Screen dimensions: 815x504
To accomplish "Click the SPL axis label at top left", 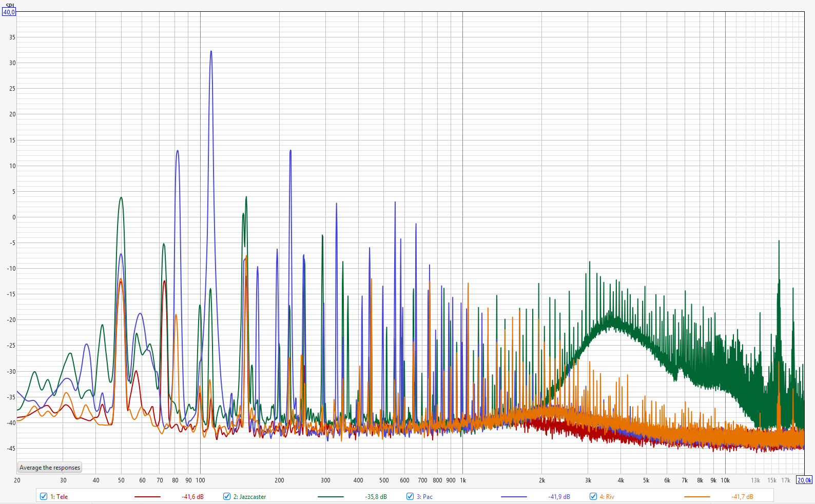I will coord(10,5).
